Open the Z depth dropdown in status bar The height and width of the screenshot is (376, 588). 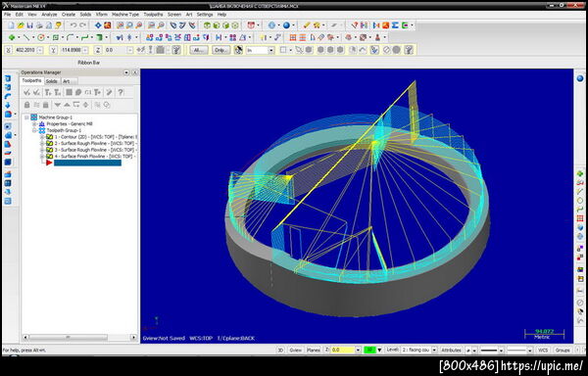pos(358,351)
